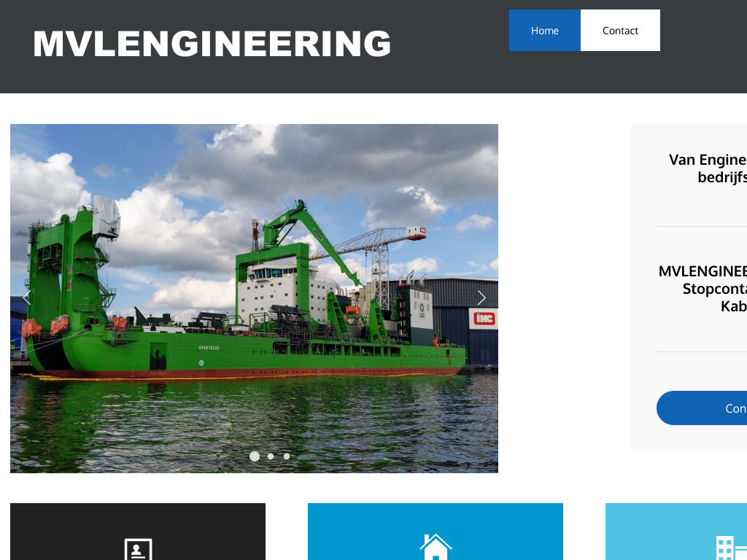Advance the slideshow with right chevron

pos(481,297)
